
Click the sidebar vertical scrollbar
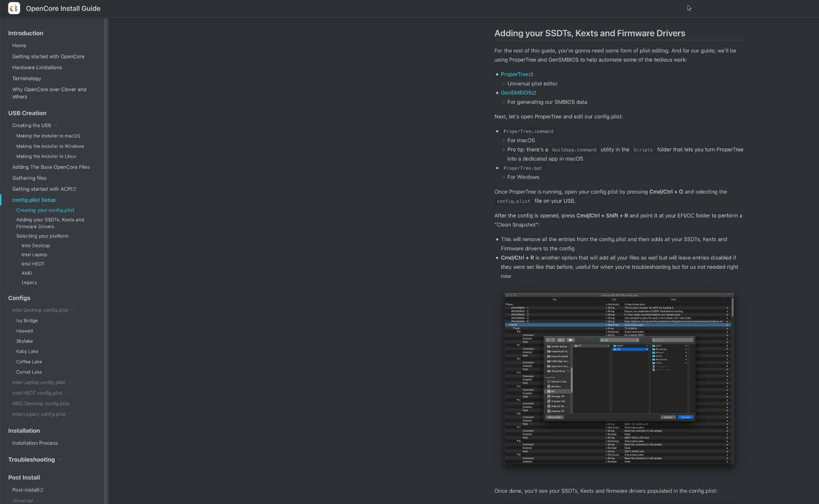(x=106, y=261)
